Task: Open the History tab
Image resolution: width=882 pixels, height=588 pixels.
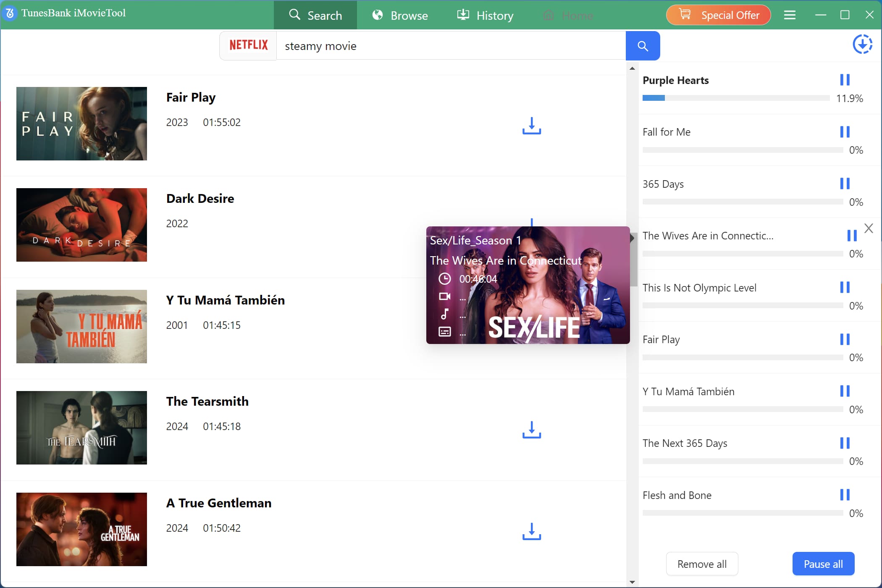Action: coord(485,15)
